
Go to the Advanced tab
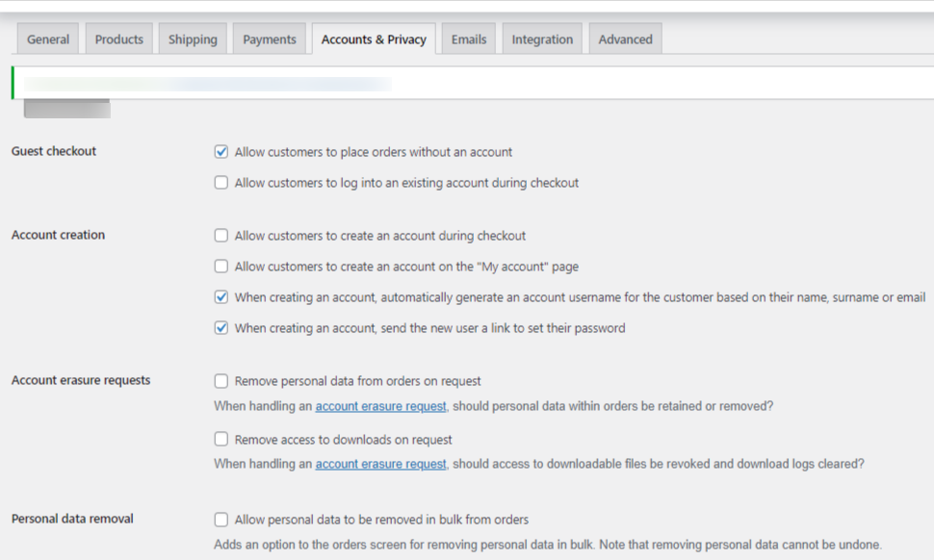(625, 39)
